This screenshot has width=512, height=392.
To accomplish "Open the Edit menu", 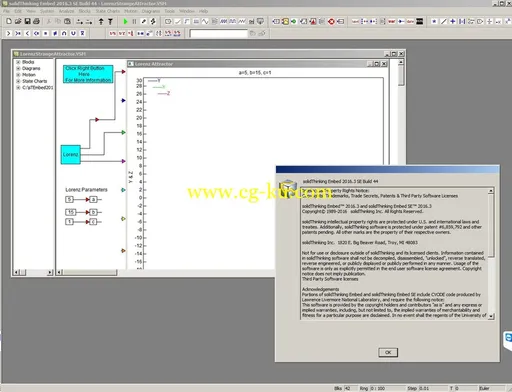I will (18, 11).
